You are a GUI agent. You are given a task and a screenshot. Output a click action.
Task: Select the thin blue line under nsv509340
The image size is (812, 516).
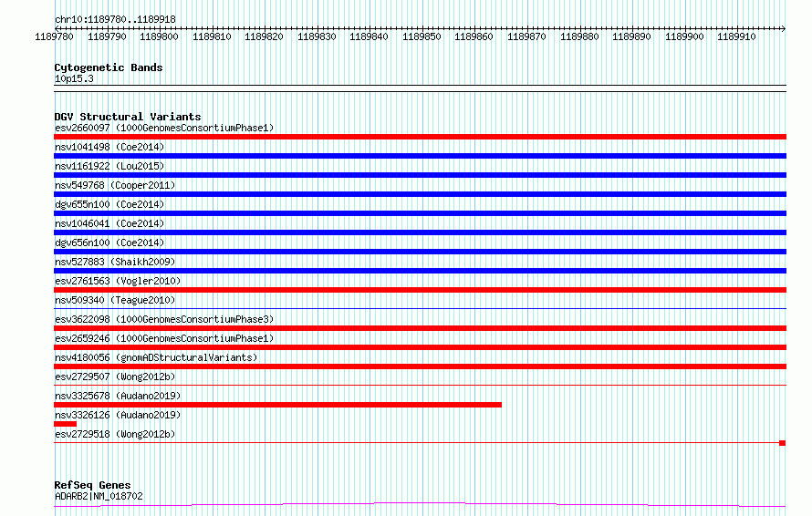tap(420, 309)
